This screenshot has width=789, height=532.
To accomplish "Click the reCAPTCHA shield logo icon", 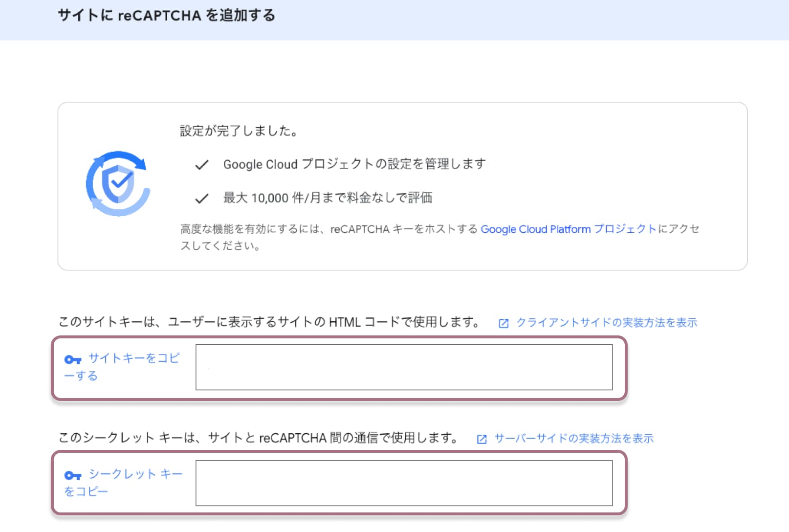I will (118, 183).
